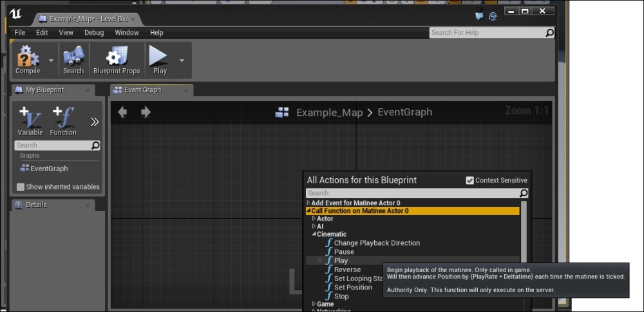Select Change Playback Direction function
Image resolution: width=644 pixels, height=312 pixels.
click(x=377, y=243)
